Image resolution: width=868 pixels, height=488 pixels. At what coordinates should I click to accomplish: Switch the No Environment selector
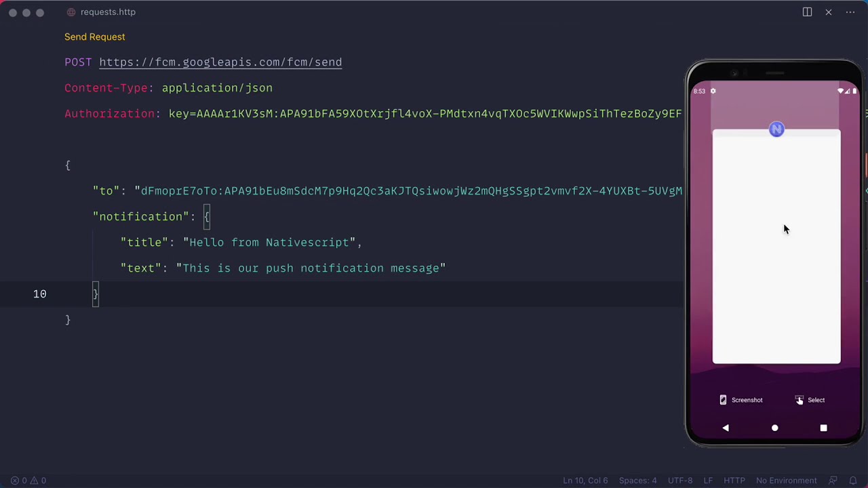(x=786, y=481)
